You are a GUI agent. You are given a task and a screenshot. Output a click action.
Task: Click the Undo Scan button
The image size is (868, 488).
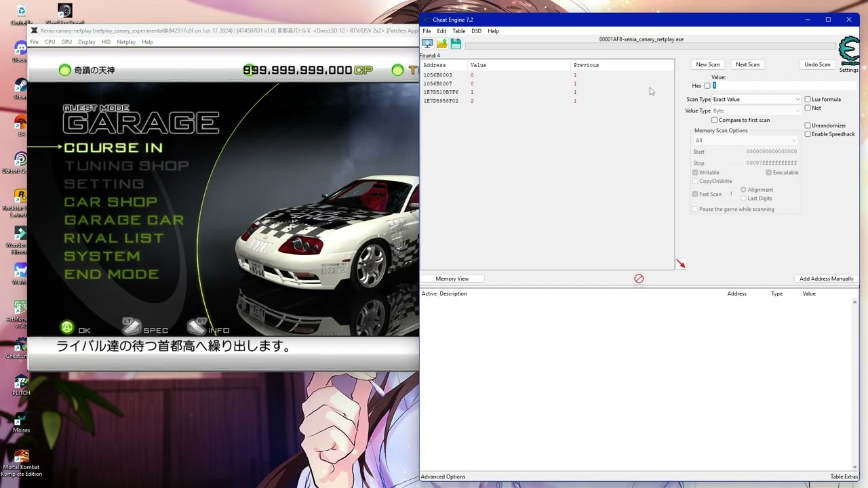(x=817, y=64)
